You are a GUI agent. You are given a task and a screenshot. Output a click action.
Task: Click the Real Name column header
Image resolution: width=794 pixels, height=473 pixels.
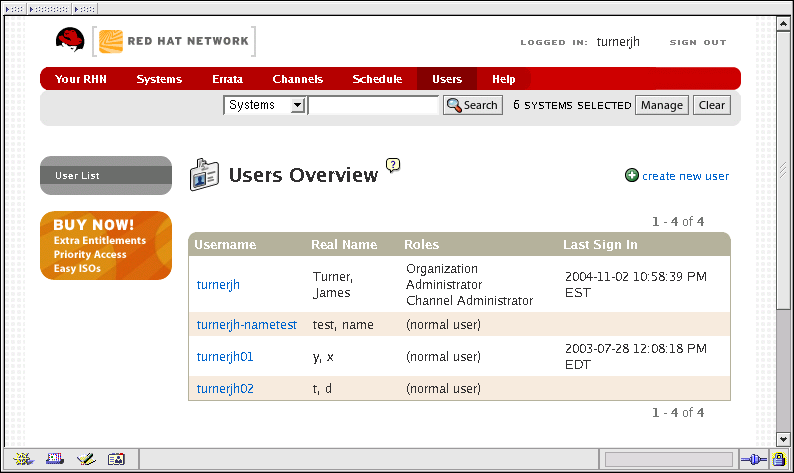(x=344, y=245)
